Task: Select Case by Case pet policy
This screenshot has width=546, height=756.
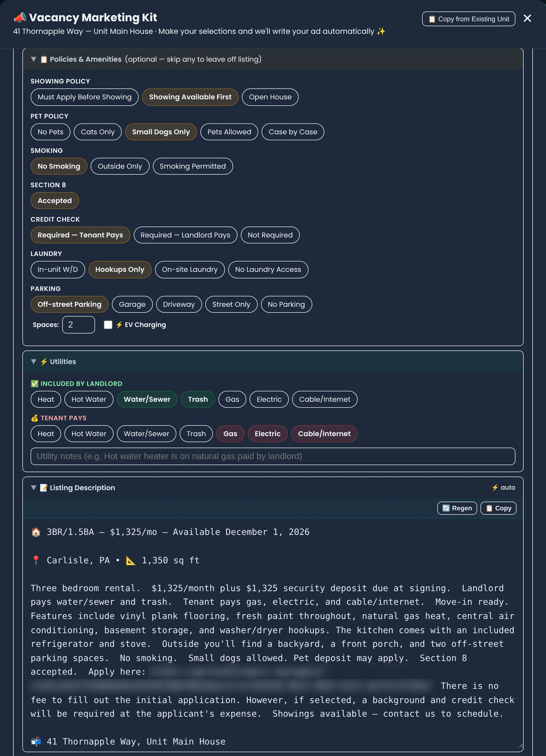Action: click(293, 132)
